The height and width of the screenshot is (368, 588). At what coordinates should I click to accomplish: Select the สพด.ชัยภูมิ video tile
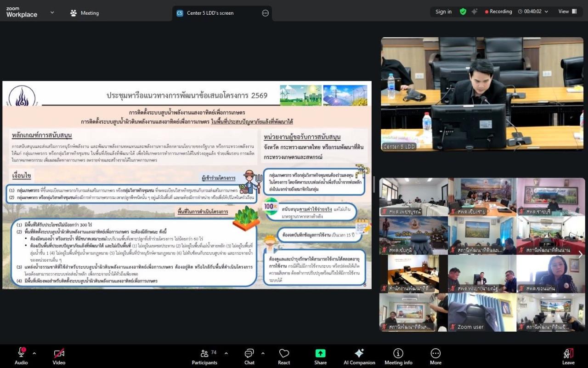click(x=413, y=236)
